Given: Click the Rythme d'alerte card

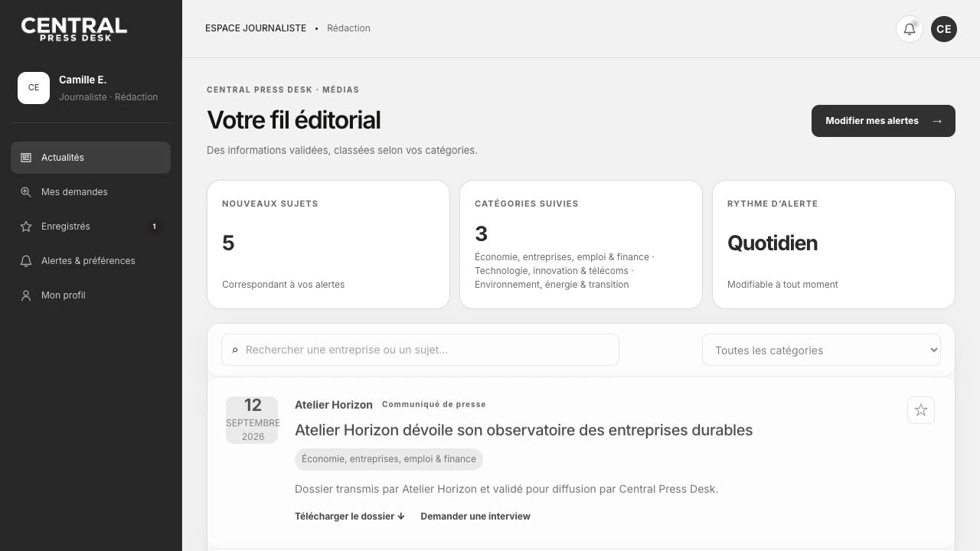Looking at the screenshot, I should click(834, 245).
